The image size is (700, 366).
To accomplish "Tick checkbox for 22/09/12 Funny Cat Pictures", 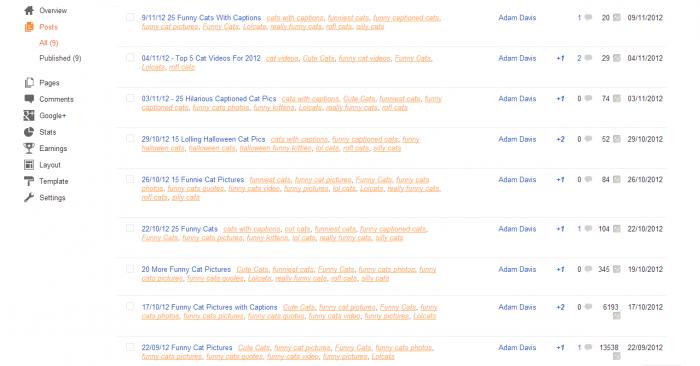I will 130,347.
